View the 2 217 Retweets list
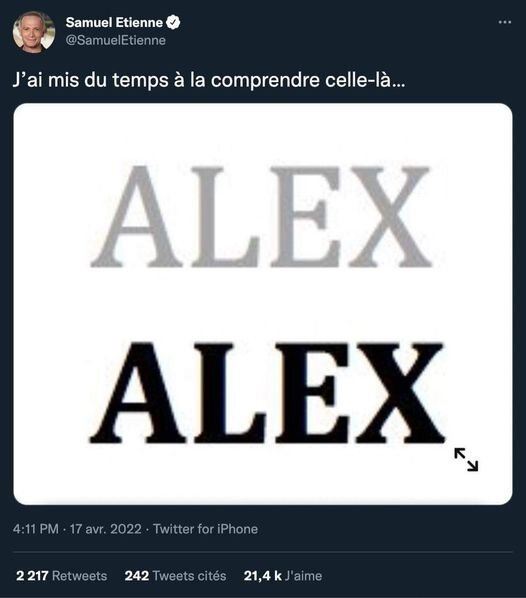Screen dimensions: 526x598 [x=61, y=575]
